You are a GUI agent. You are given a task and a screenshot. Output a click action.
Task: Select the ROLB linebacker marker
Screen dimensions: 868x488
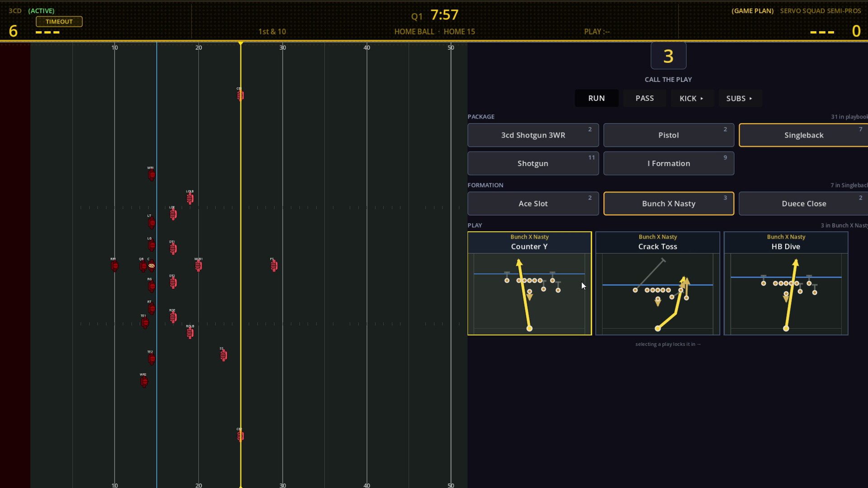pyautogui.click(x=190, y=333)
